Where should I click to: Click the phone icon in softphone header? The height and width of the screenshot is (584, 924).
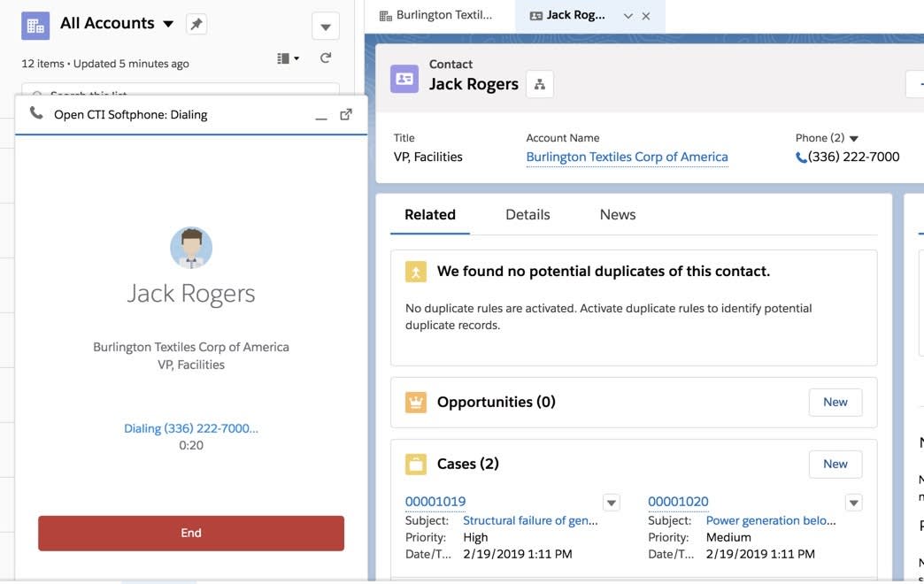coord(36,113)
